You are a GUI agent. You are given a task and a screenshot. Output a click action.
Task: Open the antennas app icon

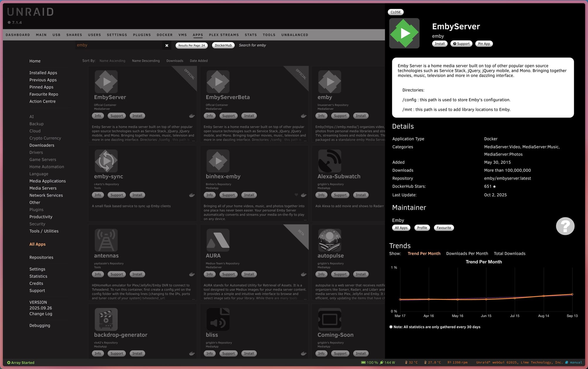click(106, 240)
